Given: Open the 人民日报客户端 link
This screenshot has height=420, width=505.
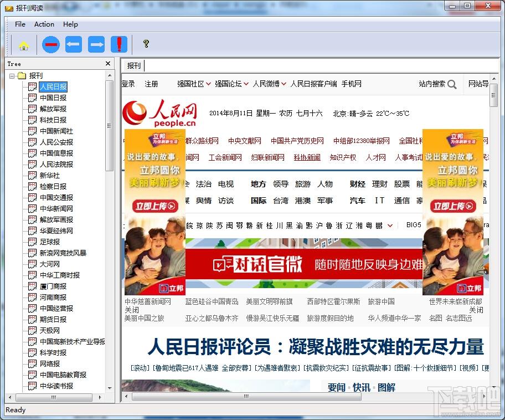Looking at the screenshot, I should click(x=314, y=84).
